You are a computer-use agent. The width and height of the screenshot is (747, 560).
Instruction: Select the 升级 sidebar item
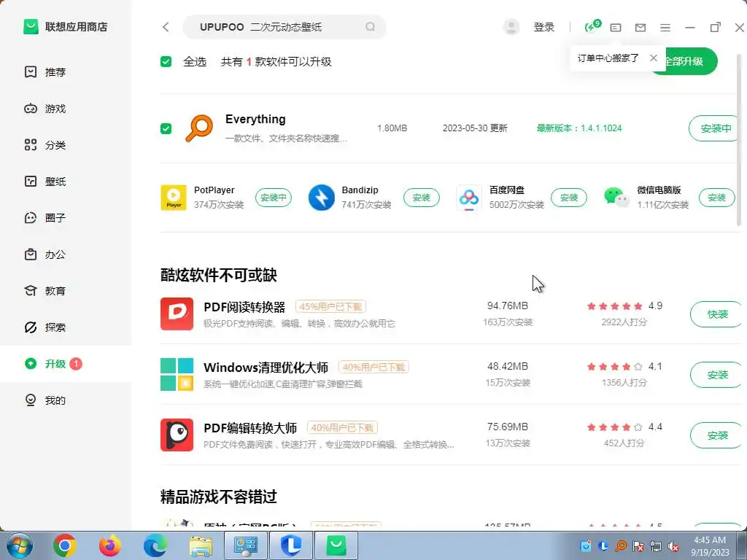point(66,364)
